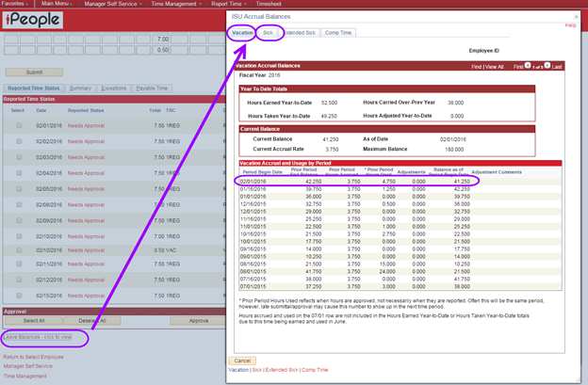Click Maximum Balance value 180.000
This screenshot has width=588, height=385.
coord(454,150)
